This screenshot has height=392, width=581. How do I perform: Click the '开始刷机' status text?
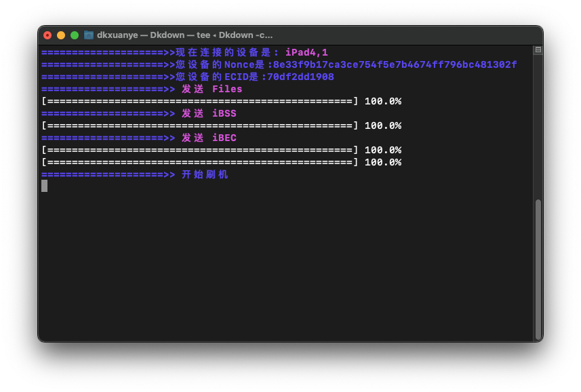[x=205, y=175]
